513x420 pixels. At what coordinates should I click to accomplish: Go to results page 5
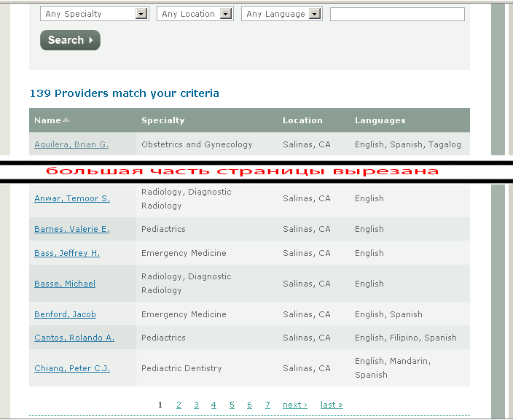tap(232, 405)
